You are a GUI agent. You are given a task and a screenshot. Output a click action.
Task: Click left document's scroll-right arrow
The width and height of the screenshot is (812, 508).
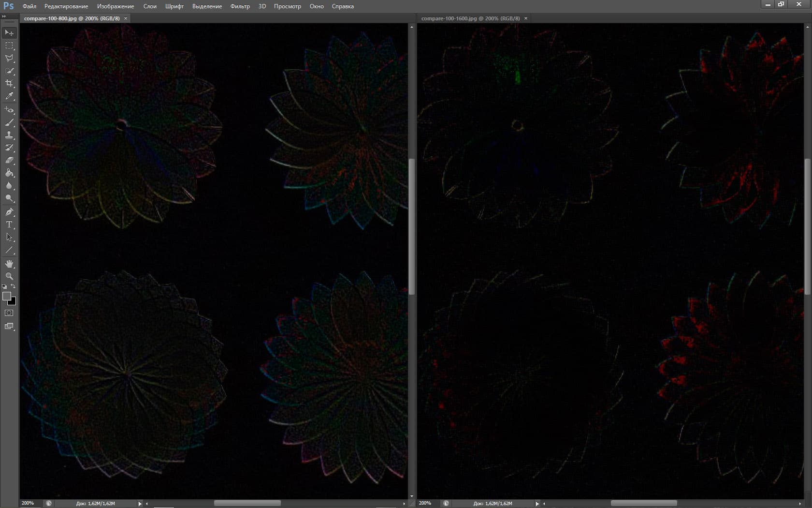click(x=404, y=504)
